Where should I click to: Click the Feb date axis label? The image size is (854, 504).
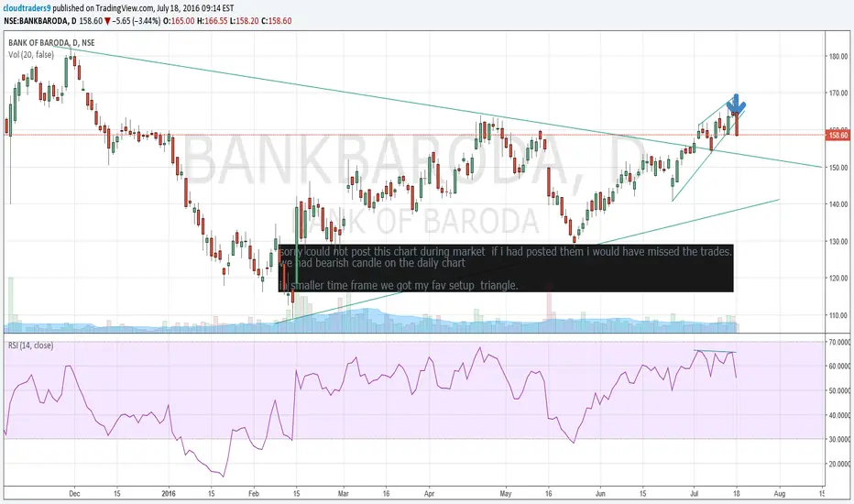[254, 494]
